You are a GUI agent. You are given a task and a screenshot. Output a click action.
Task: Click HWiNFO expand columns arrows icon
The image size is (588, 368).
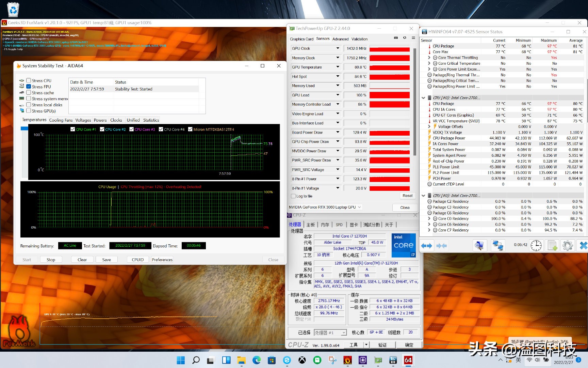427,246
